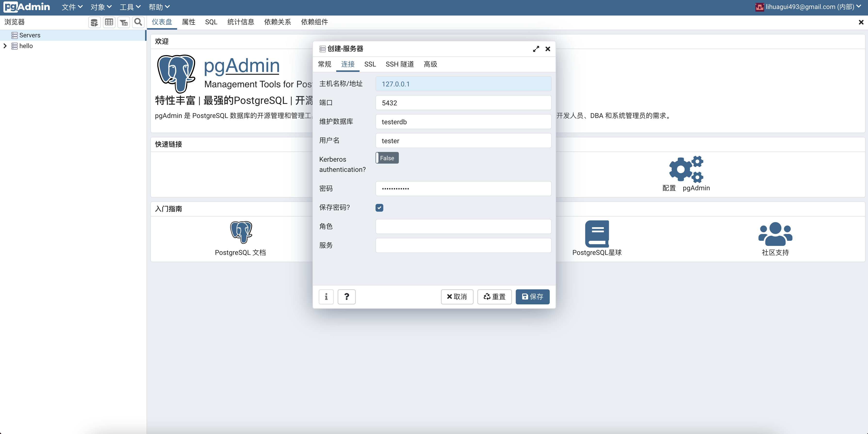Screen dimensions: 868x434
Task: Open the Search Objects magnifier icon
Action: [x=138, y=22]
